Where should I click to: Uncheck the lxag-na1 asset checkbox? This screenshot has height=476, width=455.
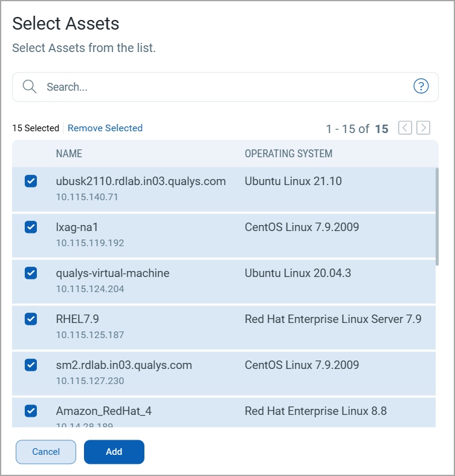pyautogui.click(x=31, y=227)
